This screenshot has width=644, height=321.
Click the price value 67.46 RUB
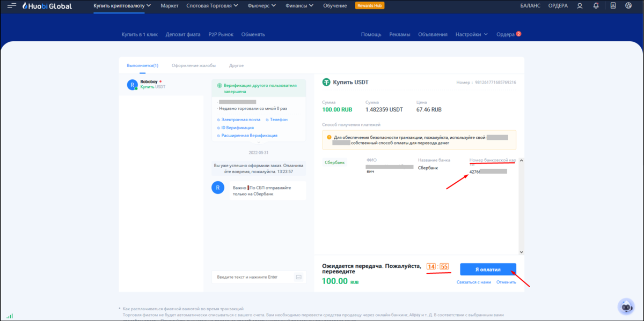tap(429, 109)
